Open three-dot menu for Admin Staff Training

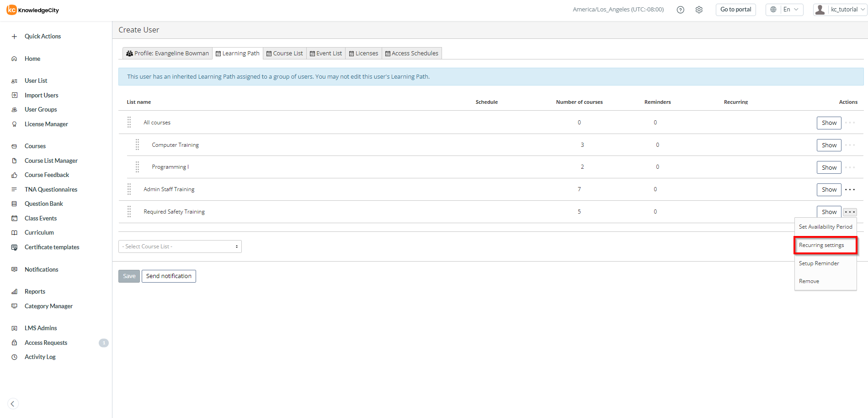(x=850, y=189)
